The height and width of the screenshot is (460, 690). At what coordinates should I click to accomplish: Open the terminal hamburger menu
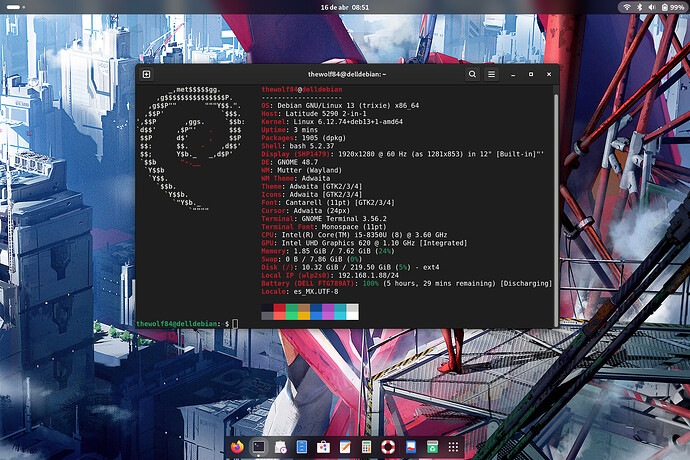click(492, 74)
